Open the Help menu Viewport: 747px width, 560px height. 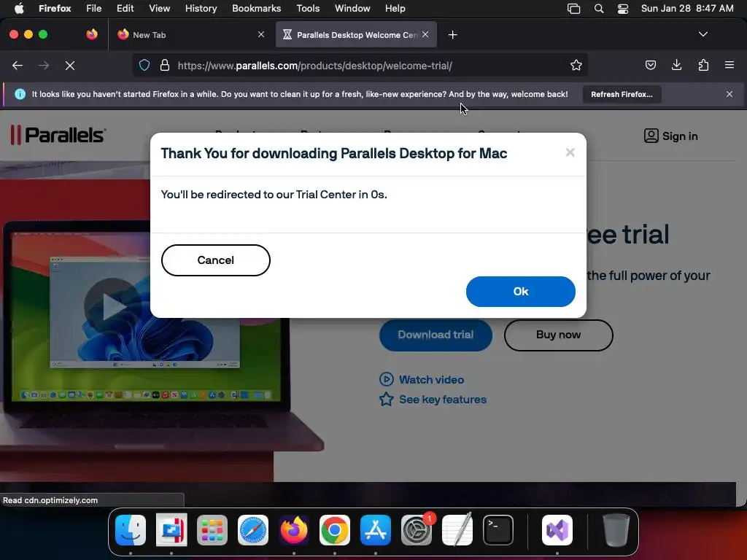[x=395, y=9]
